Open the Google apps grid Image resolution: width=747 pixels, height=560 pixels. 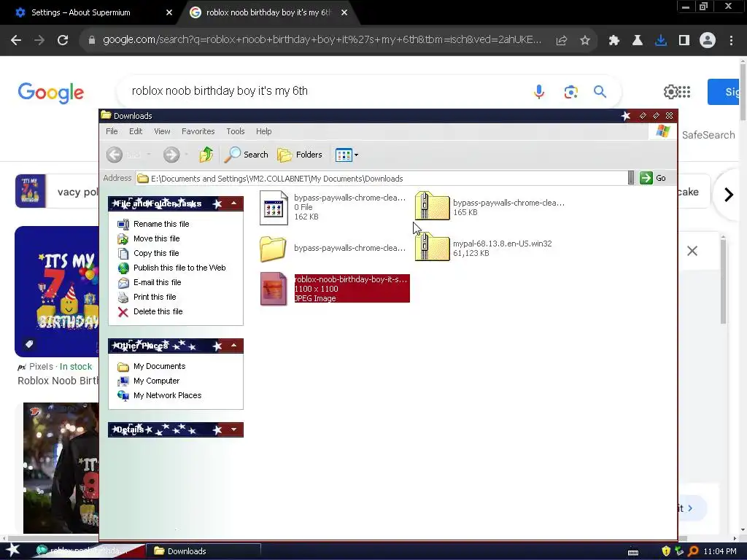pyautogui.click(x=684, y=91)
